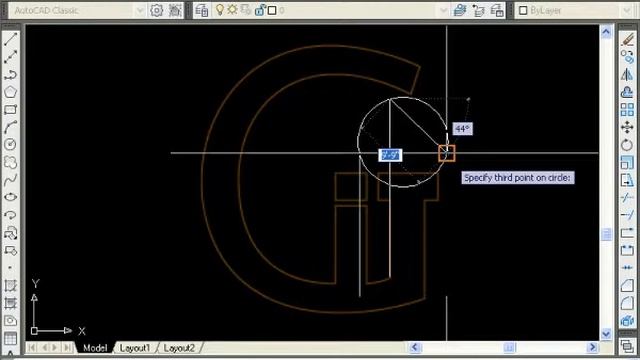
Task: Select the Join tool
Action: 627,268
